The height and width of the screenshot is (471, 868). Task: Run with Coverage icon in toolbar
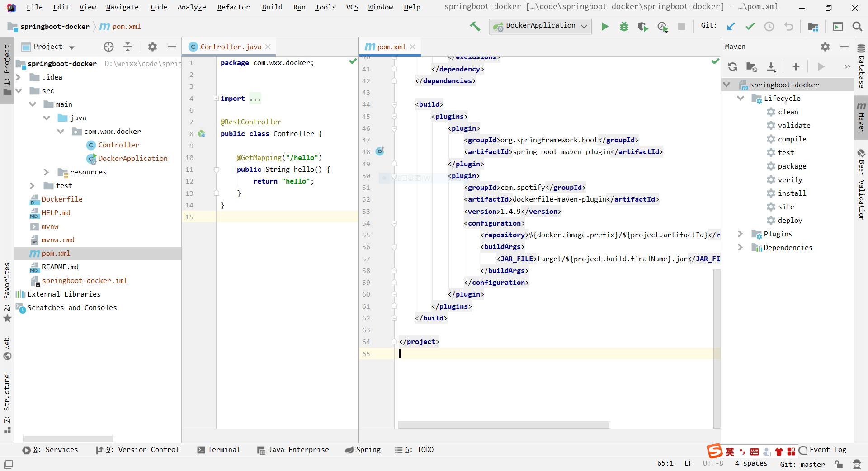coord(643,27)
